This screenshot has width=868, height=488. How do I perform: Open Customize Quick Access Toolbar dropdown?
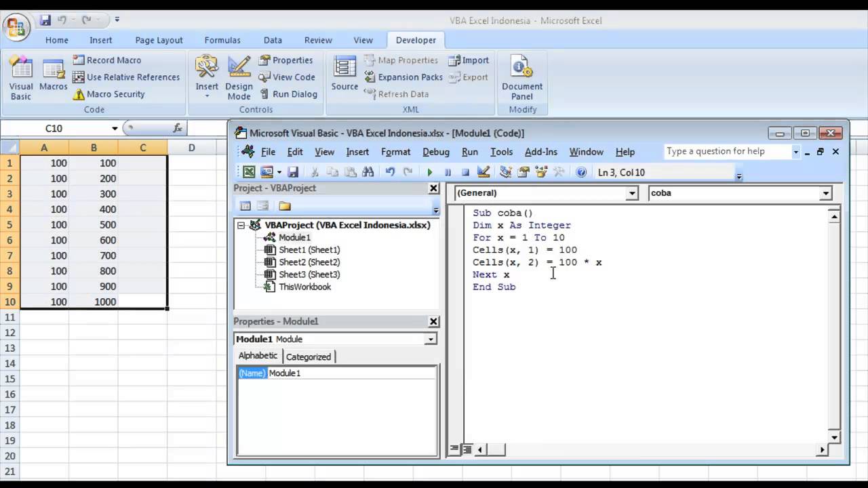pos(117,20)
